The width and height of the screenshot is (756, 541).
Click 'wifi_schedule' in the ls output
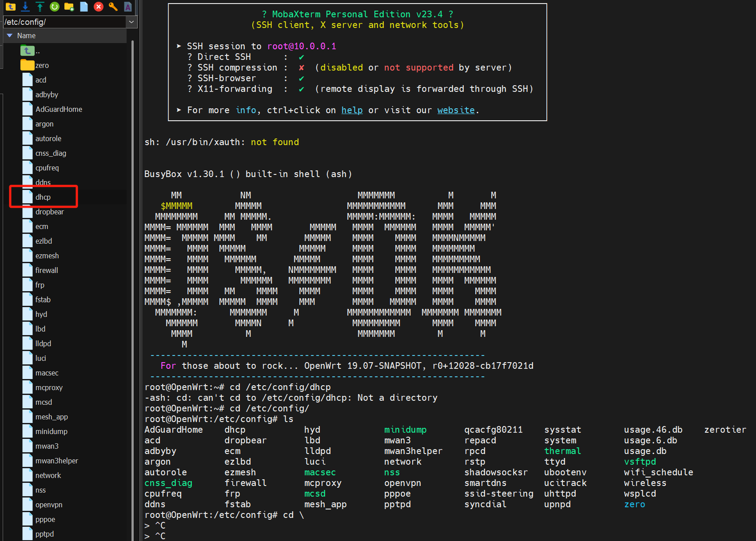click(658, 472)
